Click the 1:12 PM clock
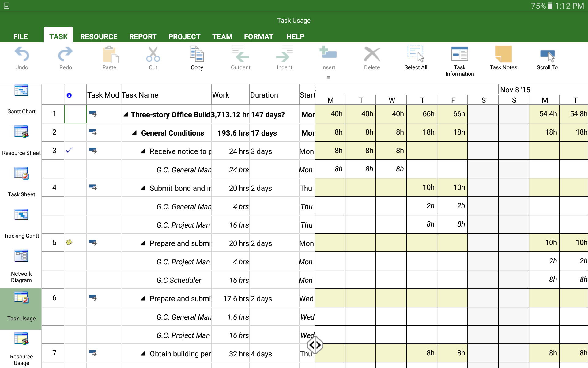 [570, 6]
